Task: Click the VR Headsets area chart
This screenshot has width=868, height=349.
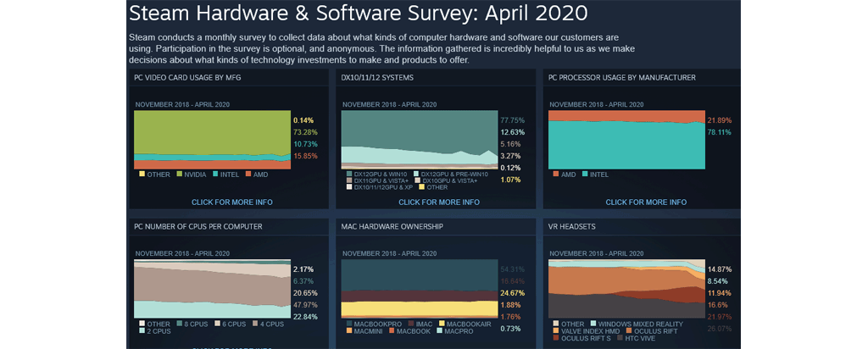Action: tap(626, 289)
